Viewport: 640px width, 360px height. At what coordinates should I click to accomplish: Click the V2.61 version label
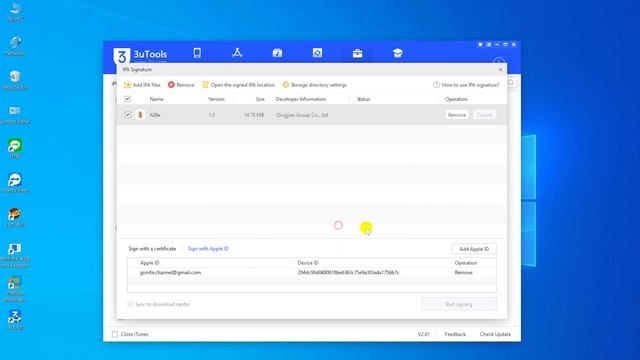point(423,334)
